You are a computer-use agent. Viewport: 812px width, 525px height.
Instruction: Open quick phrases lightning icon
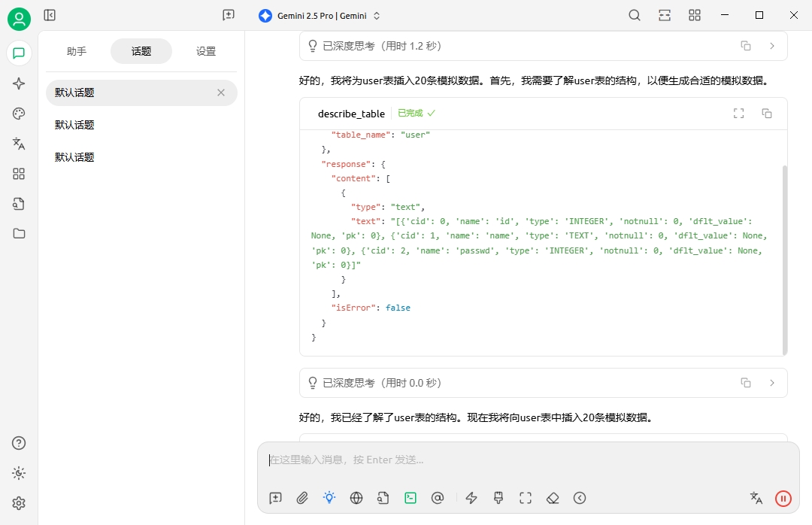tap(471, 498)
